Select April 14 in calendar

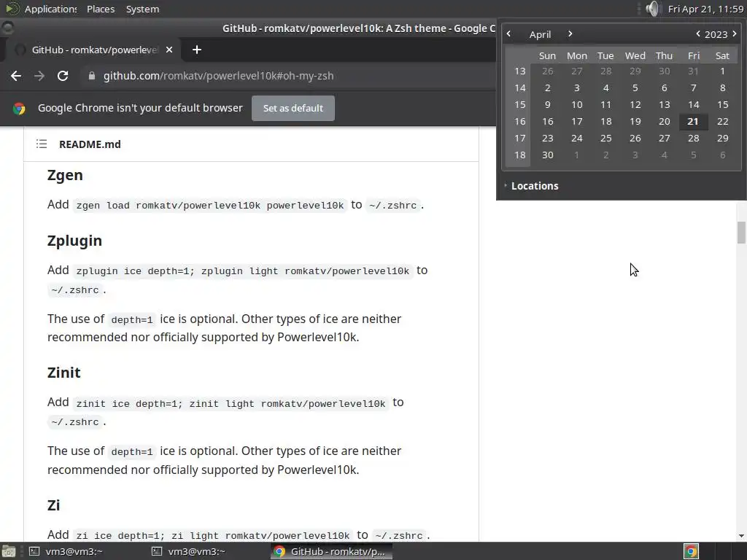[693, 105]
